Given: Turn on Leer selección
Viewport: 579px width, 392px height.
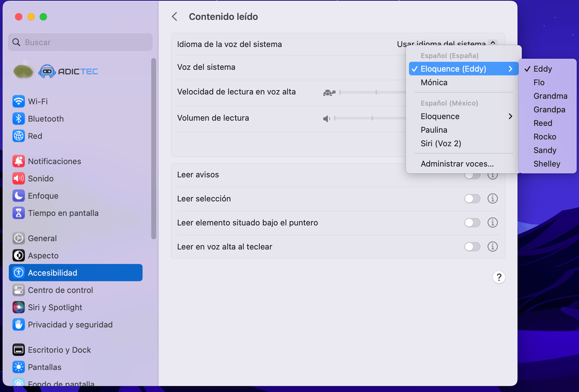Looking at the screenshot, I should (472, 198).
